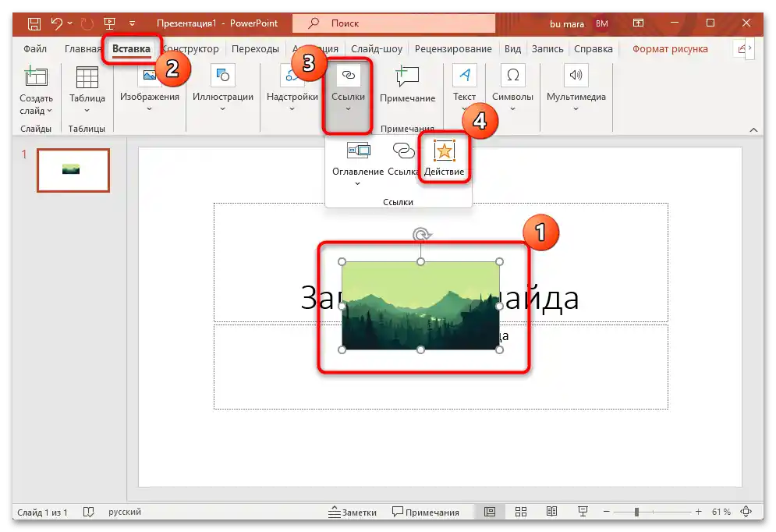Select slide 1 thumbnail in the sidebar
The height and width of the screenshot is (532, 776).
coord(73,170)
